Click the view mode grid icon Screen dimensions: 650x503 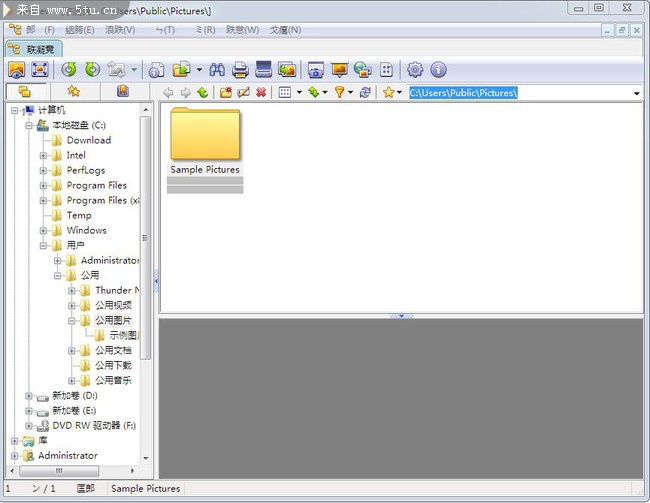[x=285, y=92]
